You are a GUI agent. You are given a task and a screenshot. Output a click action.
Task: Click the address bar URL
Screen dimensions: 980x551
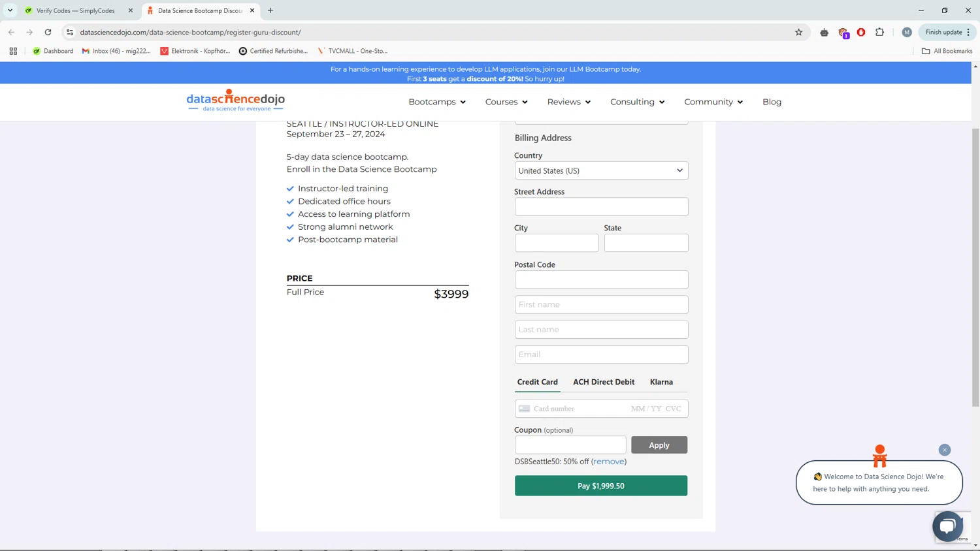[190, 32]
